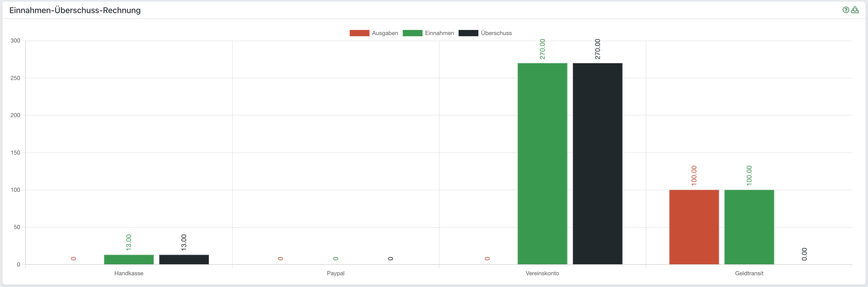This screenshot has height=287, width=868.
Task: Click the red Geldtransit Ausgaben bar
Action: pyautogui.click(x=694, y=227)
